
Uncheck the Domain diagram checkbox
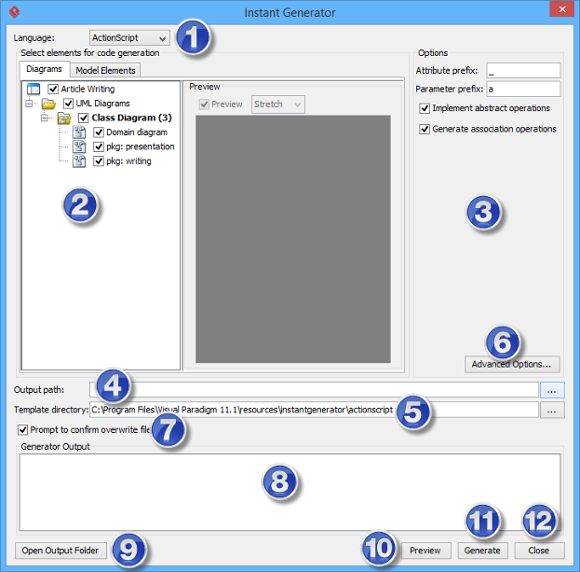point(98,132)
